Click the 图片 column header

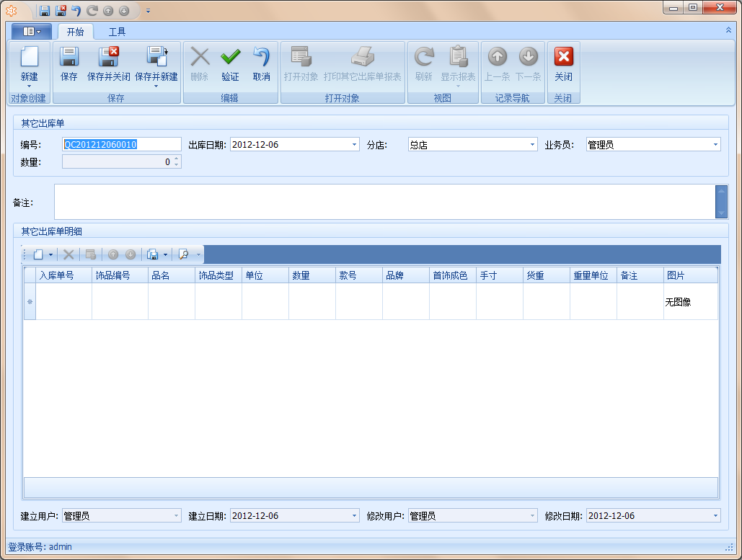(x=691, y=275)
